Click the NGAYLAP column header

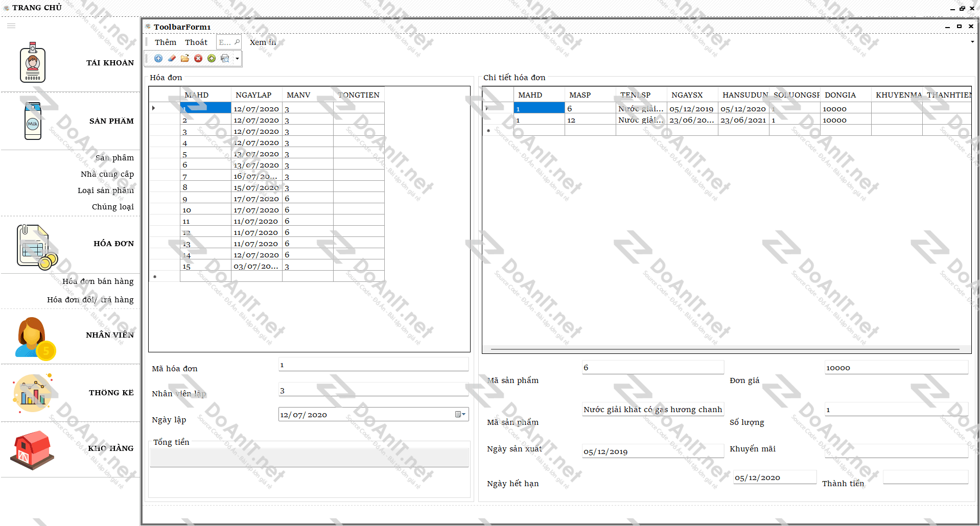click(x=253, y=95)
